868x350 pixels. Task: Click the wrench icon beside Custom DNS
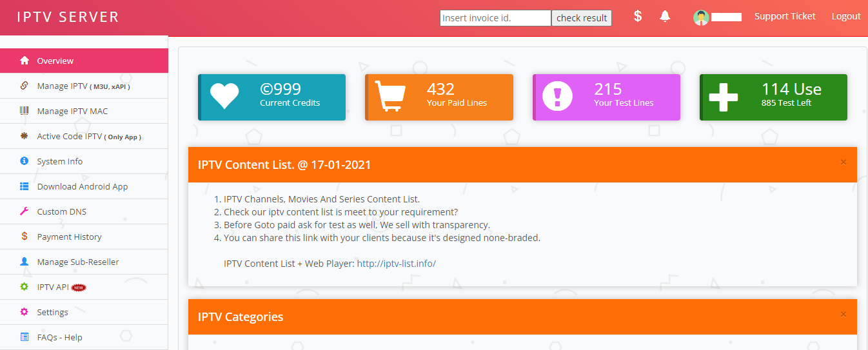[25, 211]
